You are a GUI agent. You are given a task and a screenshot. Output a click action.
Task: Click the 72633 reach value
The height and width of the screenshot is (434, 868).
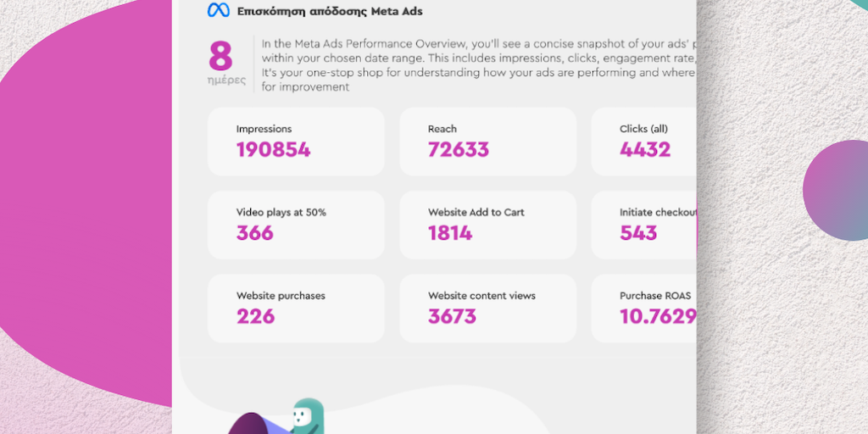tap(459, 150)
